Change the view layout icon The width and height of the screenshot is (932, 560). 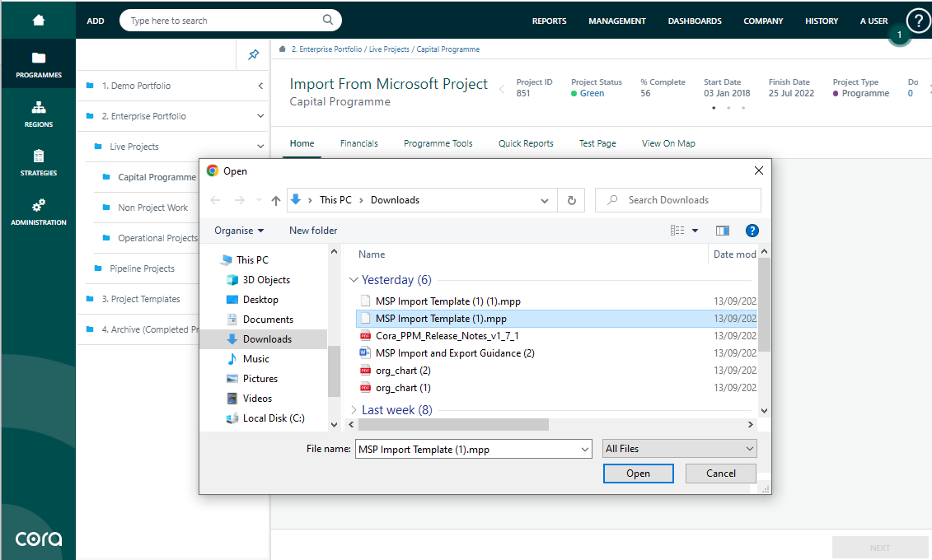(x=677, y=231)
